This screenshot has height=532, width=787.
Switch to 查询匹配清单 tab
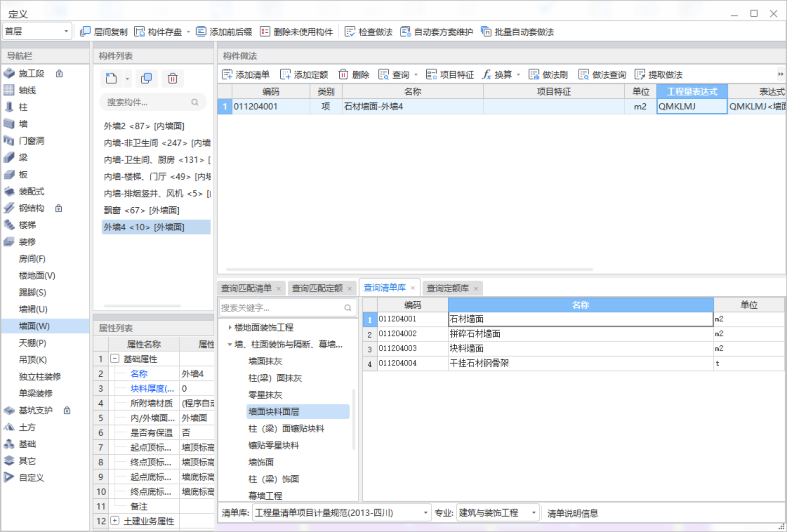point(246,288)
